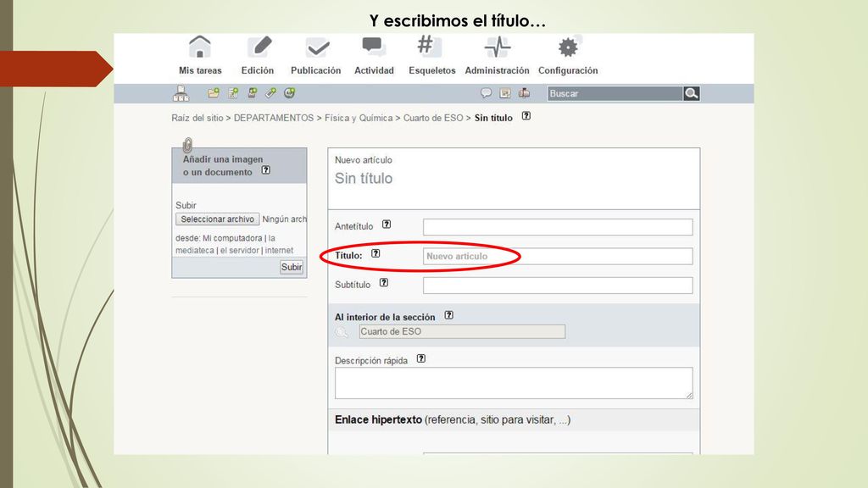
Task: Click the mailbox toolbar icon
Action: pyautogui.click(x=524, y=93)
